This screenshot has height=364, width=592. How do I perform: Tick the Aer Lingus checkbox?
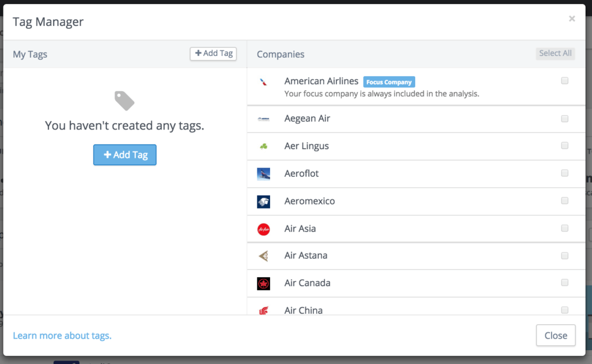click(x=564, y=146)
